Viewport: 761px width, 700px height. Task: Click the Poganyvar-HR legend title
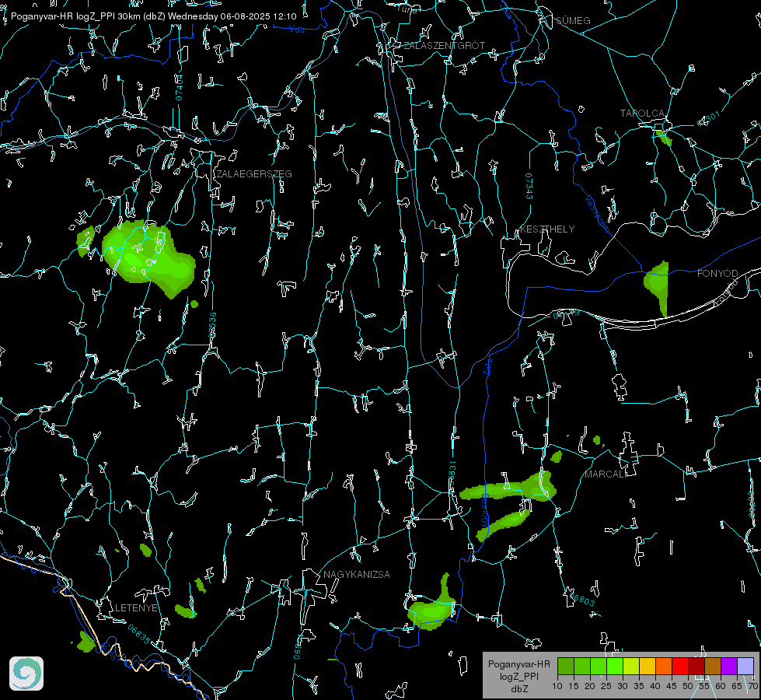click(518, 664)
